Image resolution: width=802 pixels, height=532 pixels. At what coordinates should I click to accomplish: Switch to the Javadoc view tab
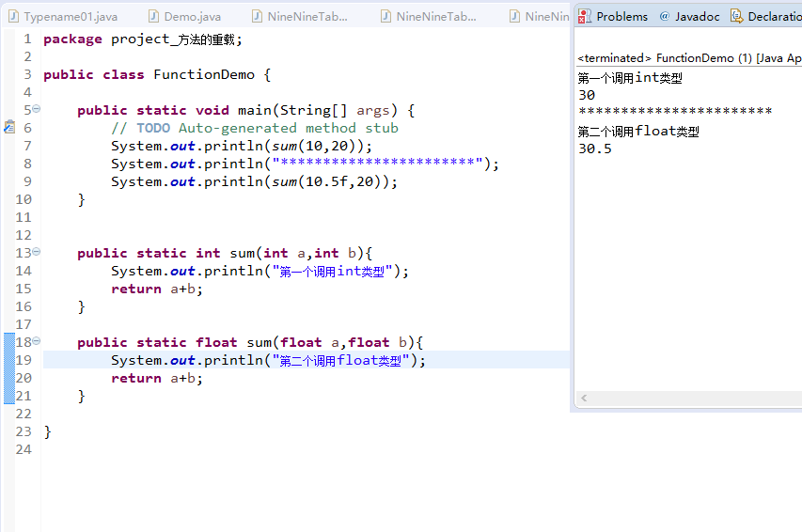tap(689, 17)
